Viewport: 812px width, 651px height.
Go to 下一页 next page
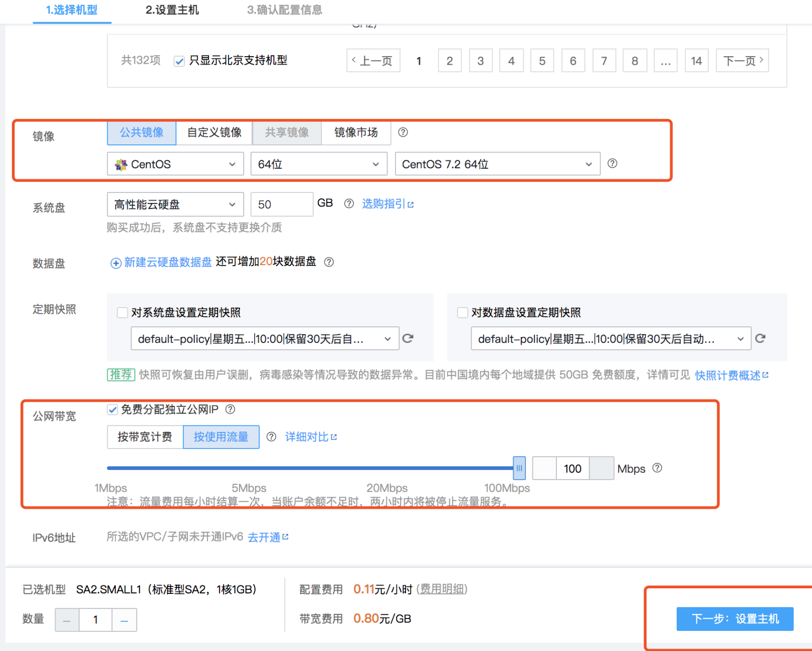[x=742, y=61]
